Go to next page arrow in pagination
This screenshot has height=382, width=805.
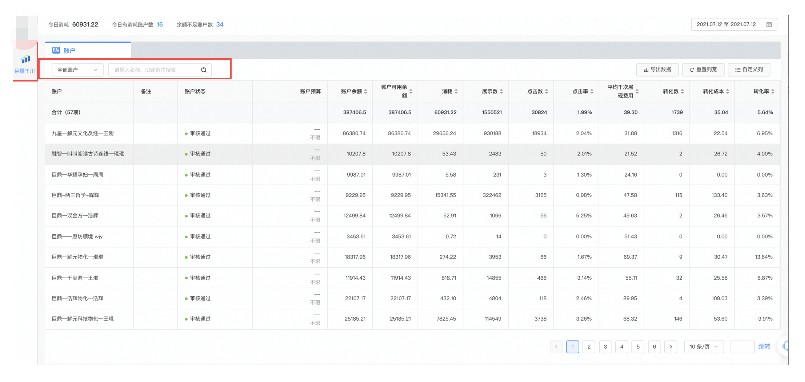670,347
